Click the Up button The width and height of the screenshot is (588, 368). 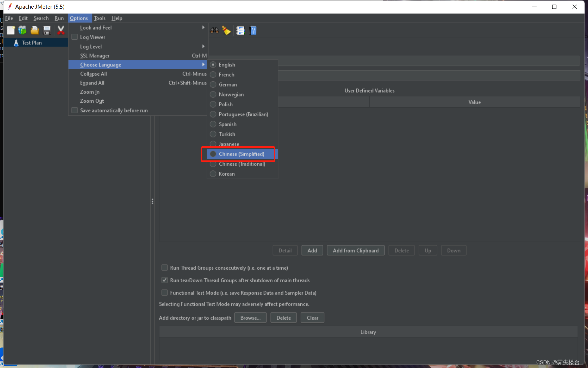coord(428,250)
